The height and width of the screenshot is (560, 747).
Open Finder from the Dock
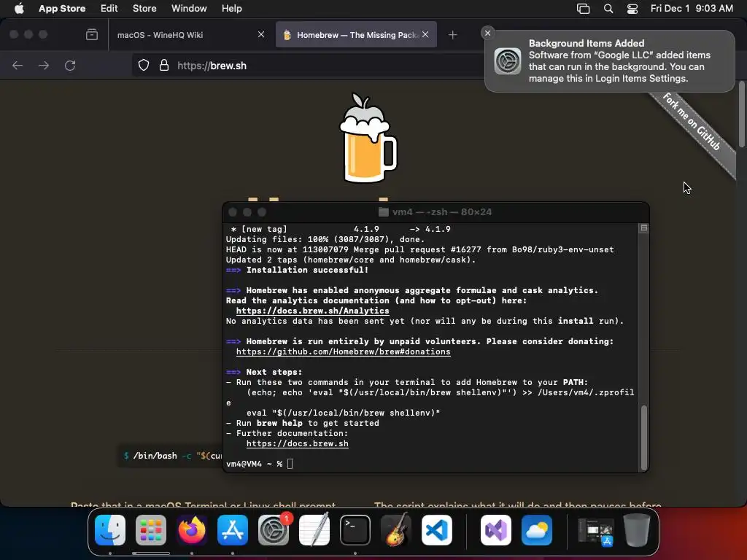(110, 530)
